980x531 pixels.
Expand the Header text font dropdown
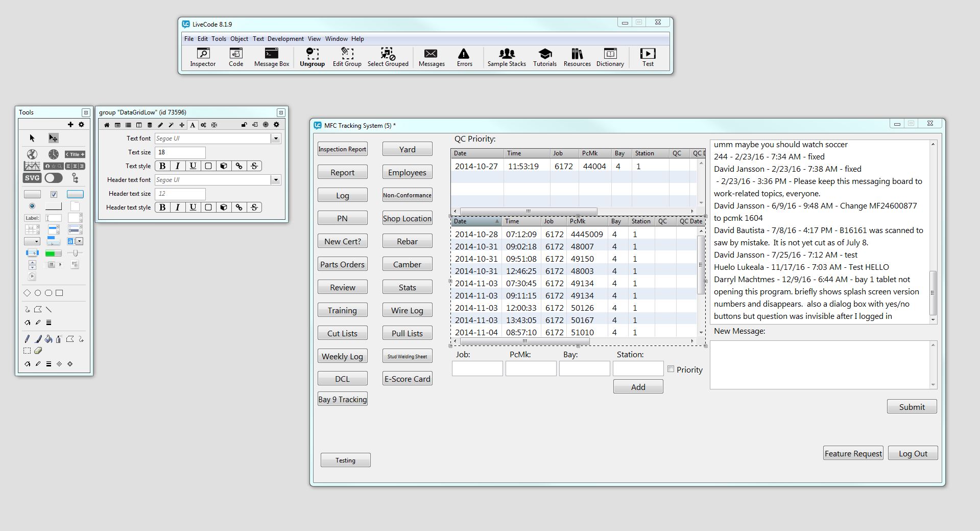(276, 180)
